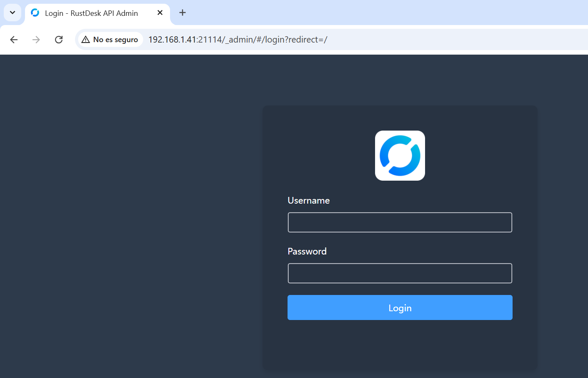Viewport: 588px width, 378px height.
Task: Open the tab search dropdown chevron
Action: [13, 13]
